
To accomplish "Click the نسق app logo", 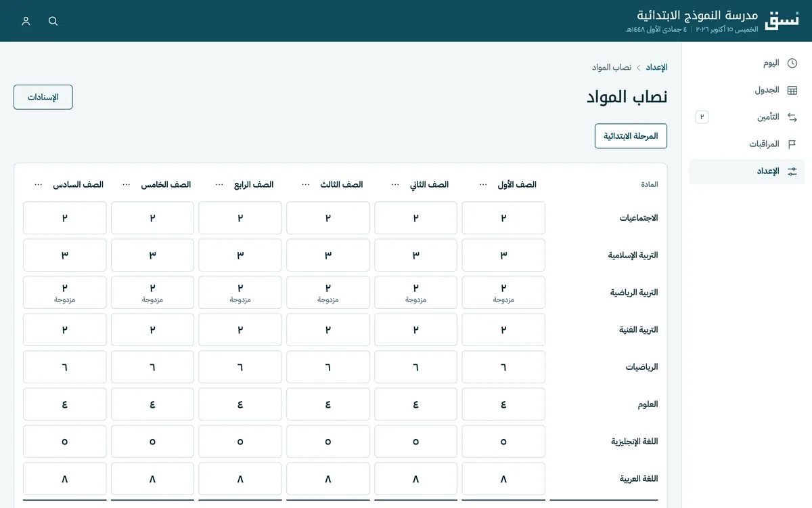I will pyautogui.click(x=781, y=20).
